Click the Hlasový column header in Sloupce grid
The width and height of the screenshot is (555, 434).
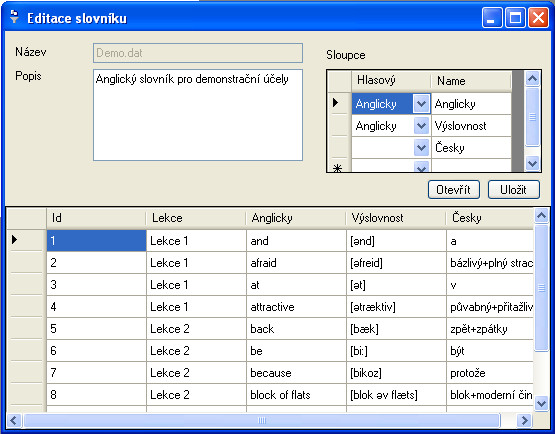coord(391,81)
